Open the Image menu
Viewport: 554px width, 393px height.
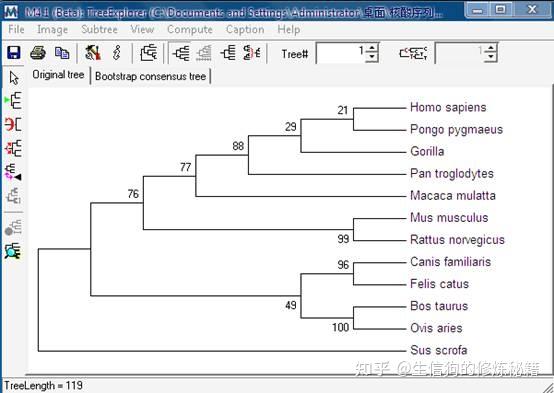pos(52,30)
